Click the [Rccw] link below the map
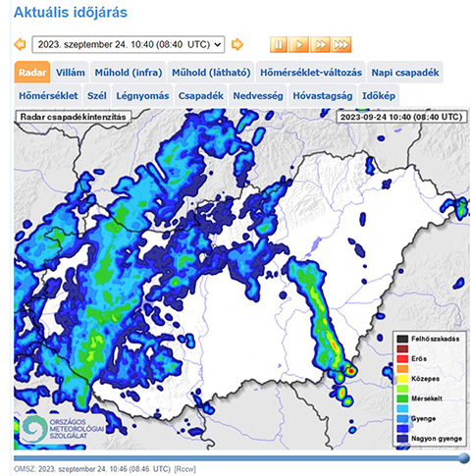The height and width of the screenshot is (476, 471). (x=184, y=469)
